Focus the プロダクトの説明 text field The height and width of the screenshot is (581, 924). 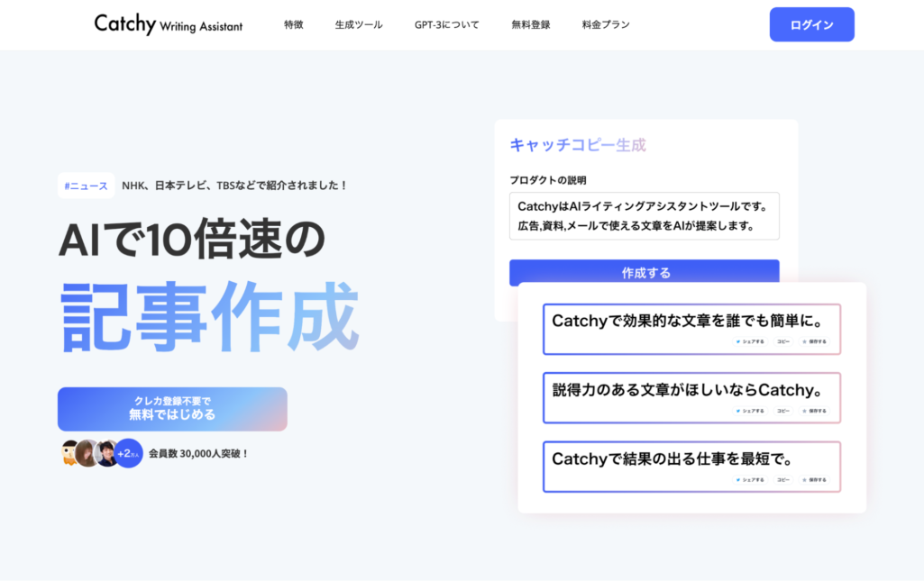click(x=644, y=216)
